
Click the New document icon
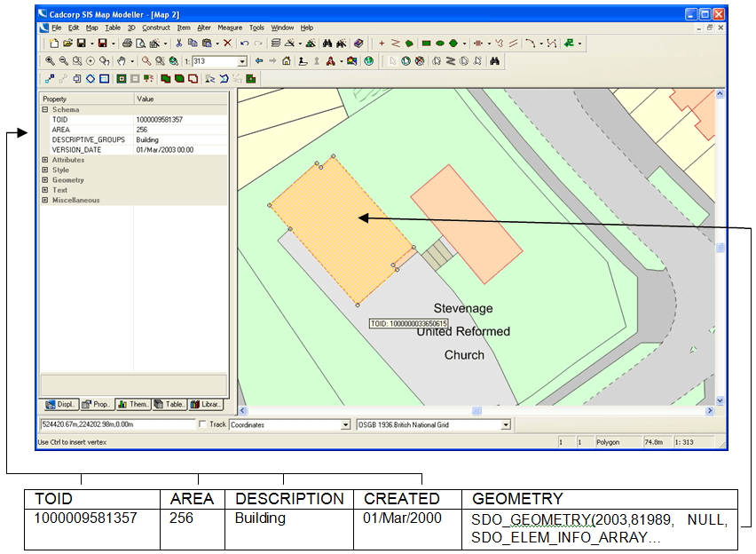pyautogui.click(x=53, y=43)
